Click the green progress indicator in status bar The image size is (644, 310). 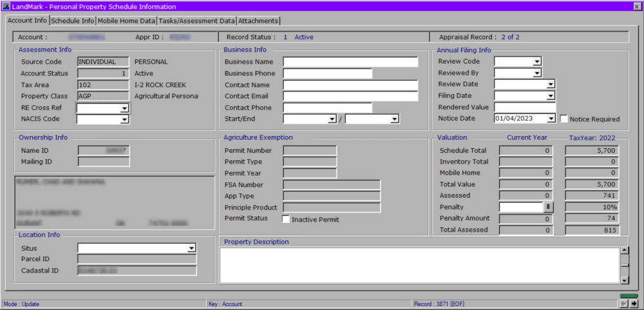tap(629, 296)
